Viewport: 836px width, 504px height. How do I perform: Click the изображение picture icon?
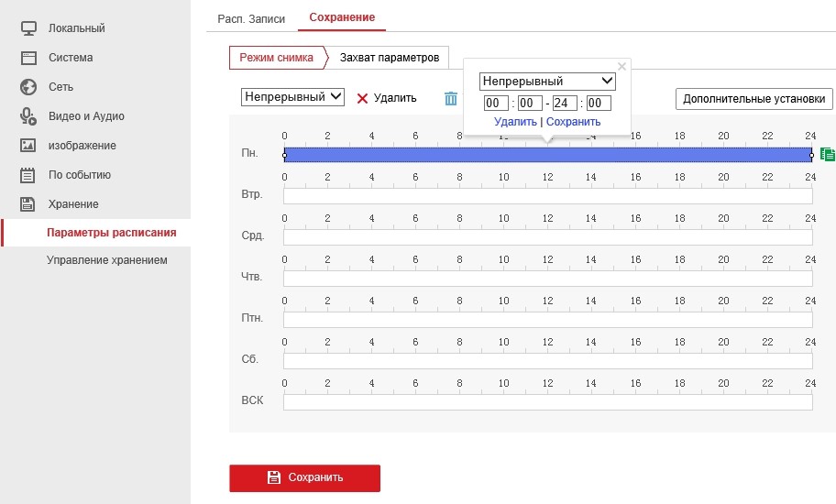point(28,146)
